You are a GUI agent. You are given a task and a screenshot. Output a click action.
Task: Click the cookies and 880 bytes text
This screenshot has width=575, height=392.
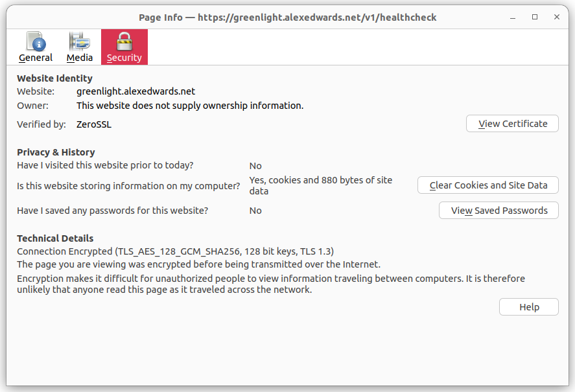click(321, 185)
